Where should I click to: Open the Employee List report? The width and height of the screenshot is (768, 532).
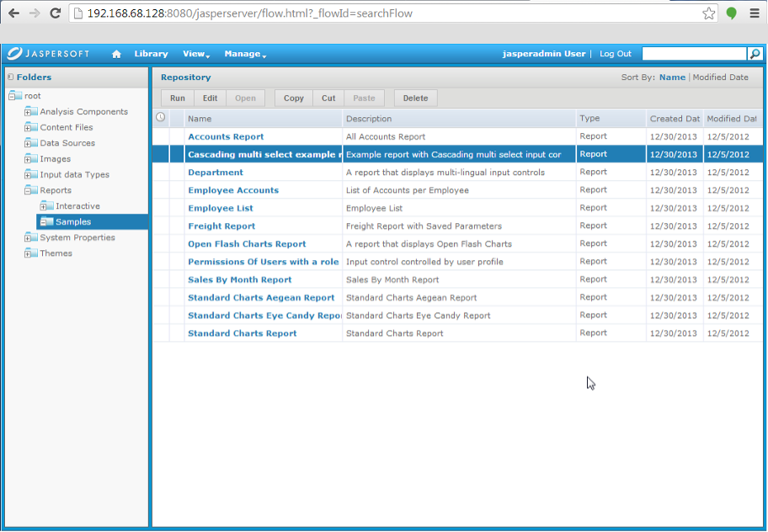click(221, 208)
